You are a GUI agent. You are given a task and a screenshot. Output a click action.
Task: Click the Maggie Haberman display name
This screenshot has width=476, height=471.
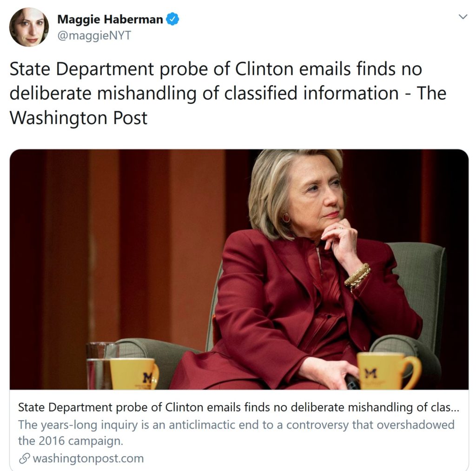(x=110, y=19)
